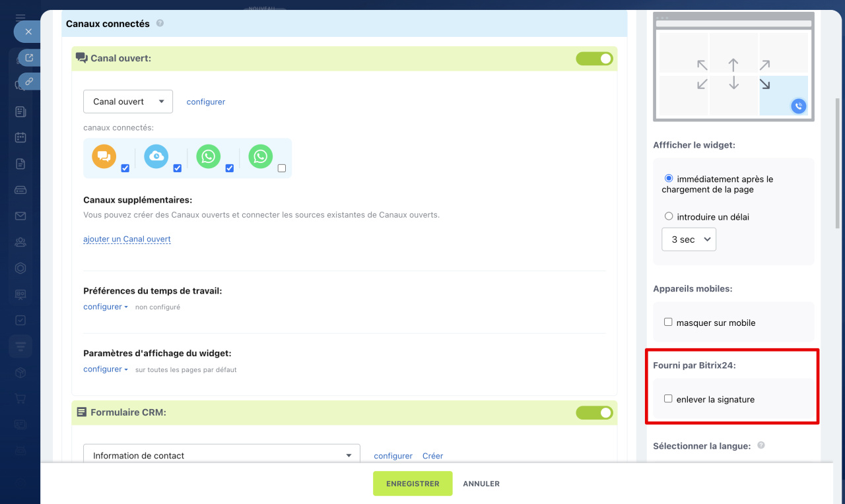Screen dimensions: 845x504
Task: Expand Préférences du temps de travail configurer
Action: click(105, 307)
